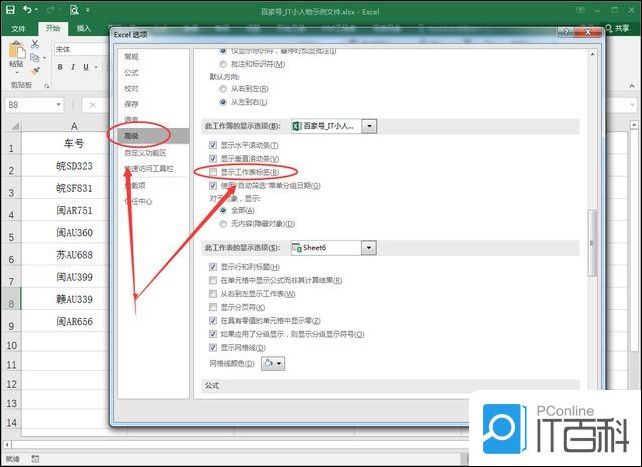Toggle Italic formatting button
The height and width of the screenshot is (467, 642).
[73, 67]
